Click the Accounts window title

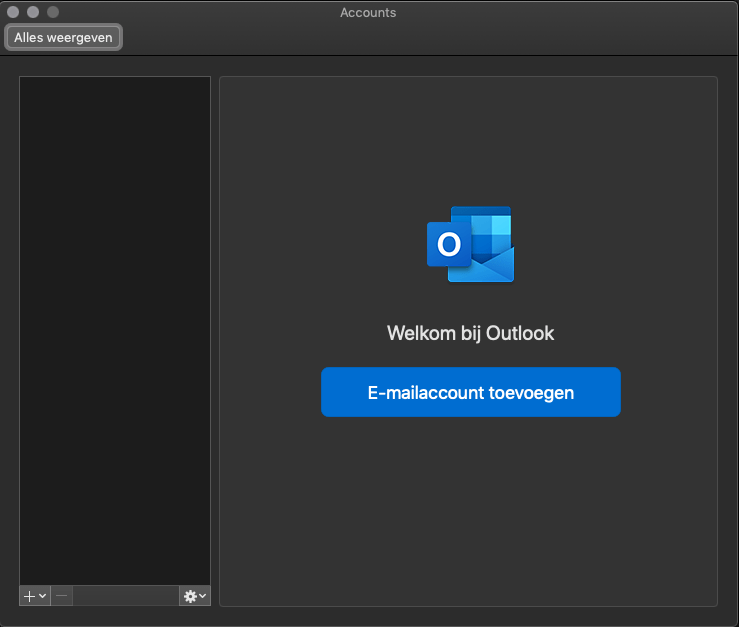(368, 13)
